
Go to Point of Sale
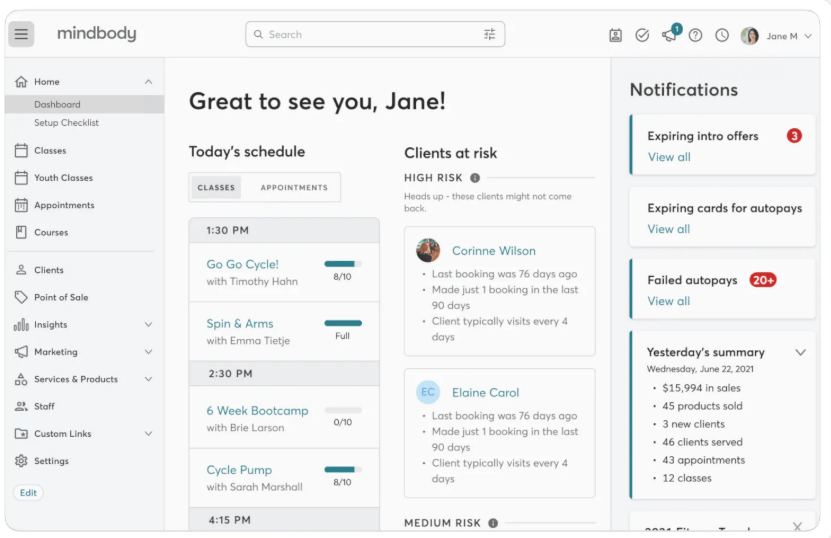point(60,297)
